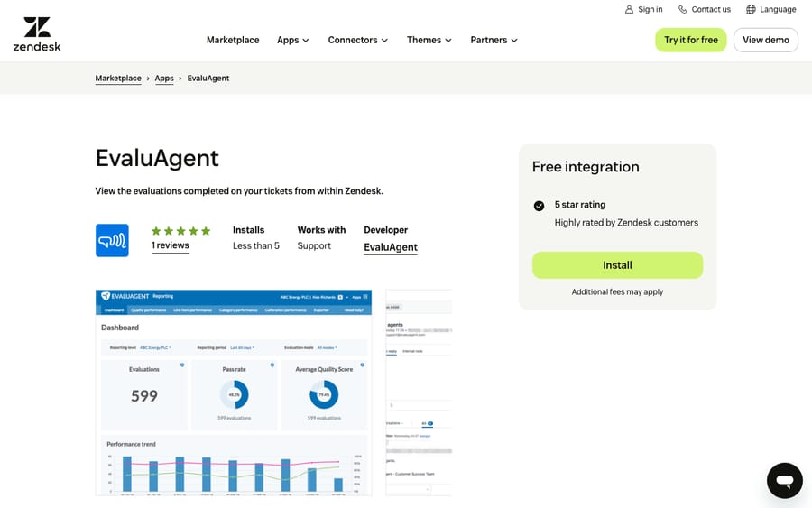Click the 'Less than 5' installs value
The height and width of the screenshot is (508, 812).
click(x=256, y=246)
